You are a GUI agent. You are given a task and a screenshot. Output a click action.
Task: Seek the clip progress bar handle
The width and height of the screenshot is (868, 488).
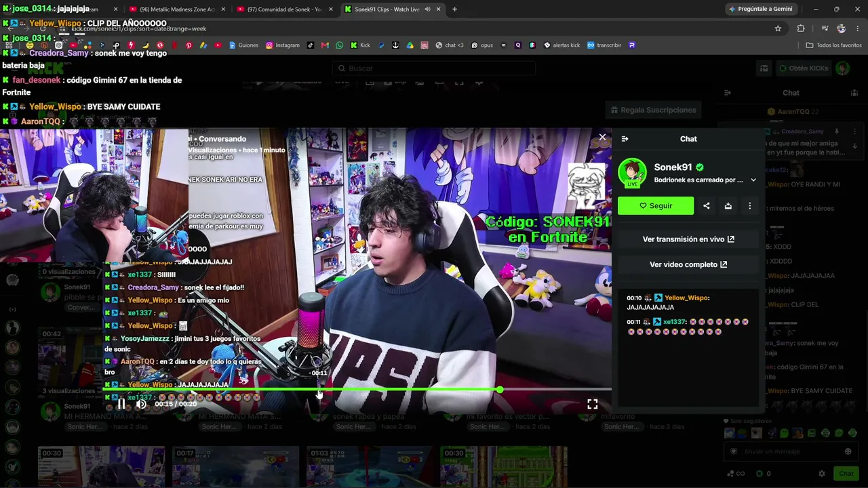pyautogui.click(x=500, y=390)
